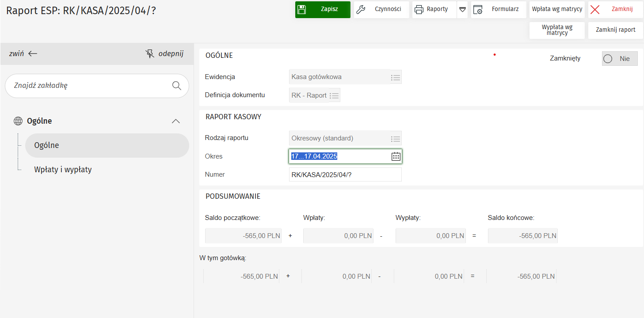This screenshot has height=318, width=644.
Task: Unpin the panel using odepnij
Action: pyautogui.click(x=164, y=54)
